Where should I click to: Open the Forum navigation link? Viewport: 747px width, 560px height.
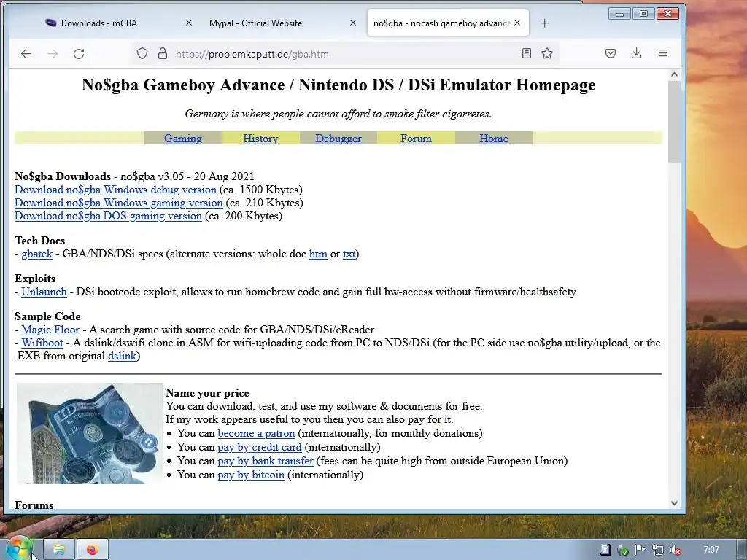coord(416,138)
